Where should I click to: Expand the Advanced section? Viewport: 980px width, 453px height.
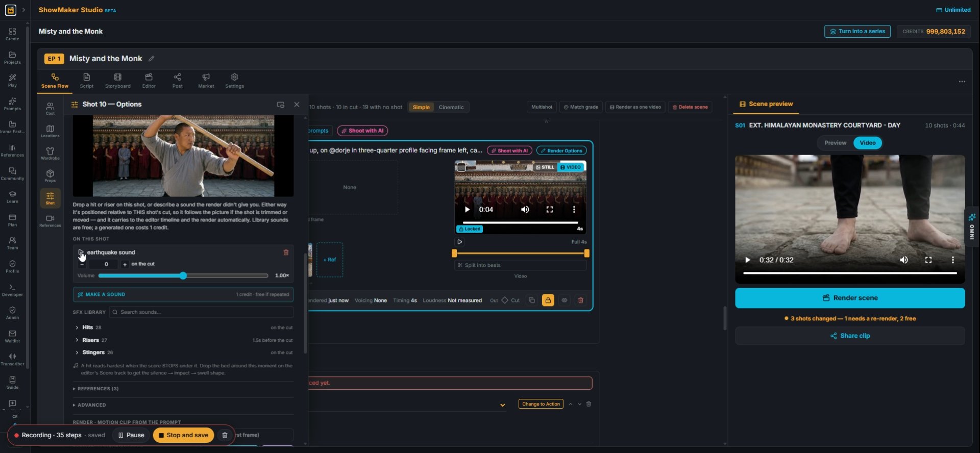[x=89, y=405]
